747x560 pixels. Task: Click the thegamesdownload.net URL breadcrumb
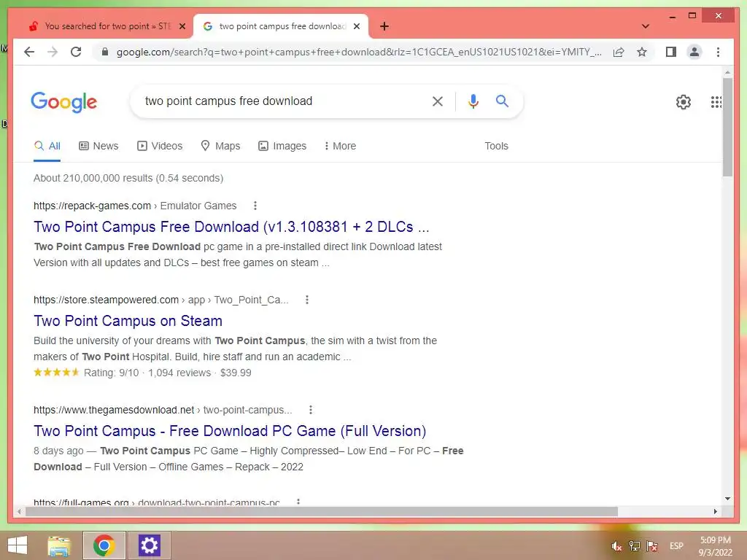pyautogui.click(x=163, y=410)
